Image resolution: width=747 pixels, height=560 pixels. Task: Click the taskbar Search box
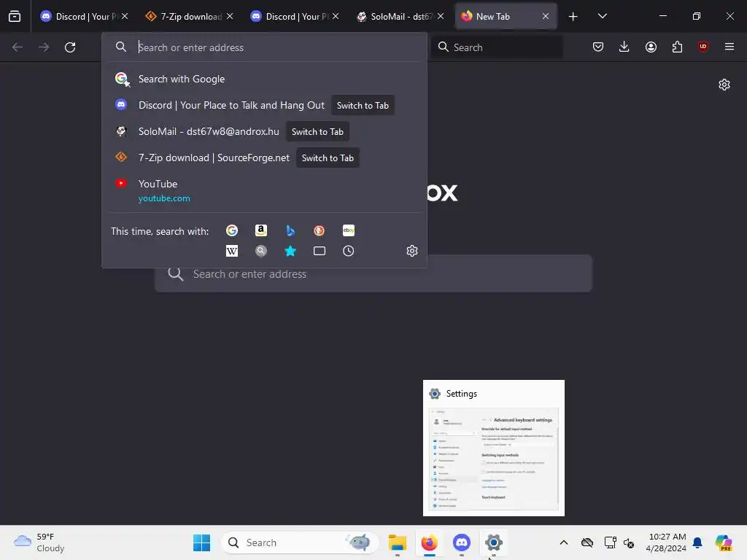(300, 542)
